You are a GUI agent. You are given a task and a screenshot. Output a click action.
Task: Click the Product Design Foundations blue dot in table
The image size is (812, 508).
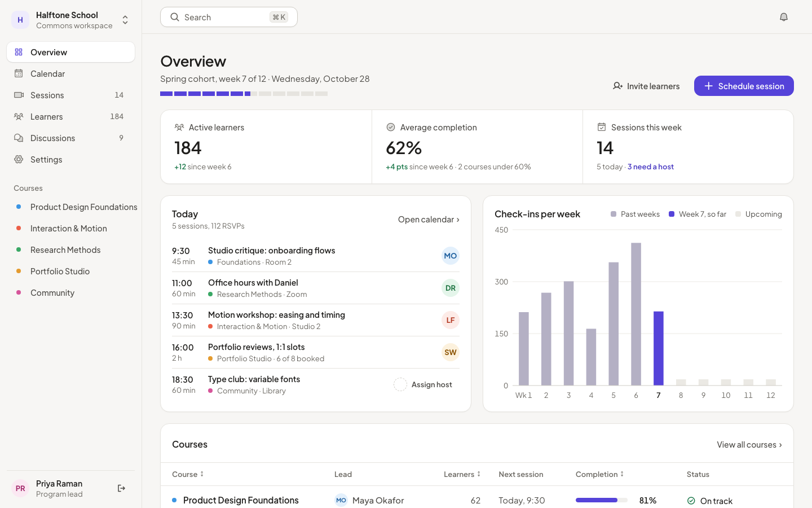click(x=174, y=500)
